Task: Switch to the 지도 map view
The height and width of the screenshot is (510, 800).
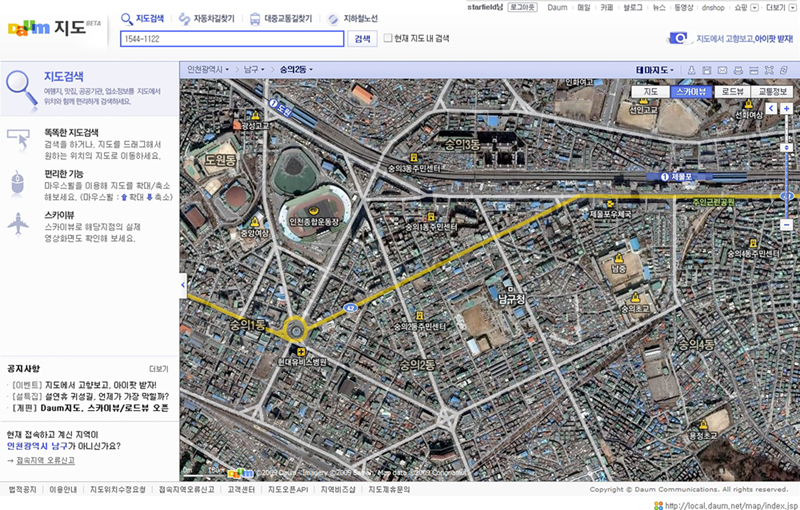Action: [650, 91]
